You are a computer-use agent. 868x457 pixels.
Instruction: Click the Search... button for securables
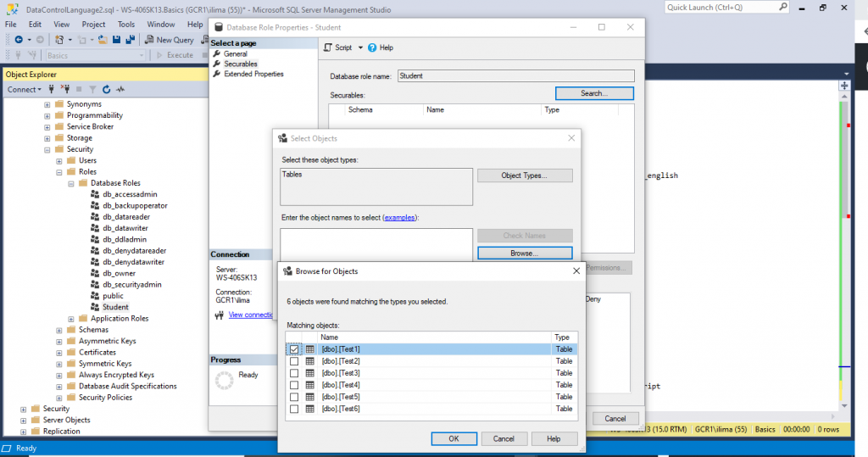click(x=594, y=93)
